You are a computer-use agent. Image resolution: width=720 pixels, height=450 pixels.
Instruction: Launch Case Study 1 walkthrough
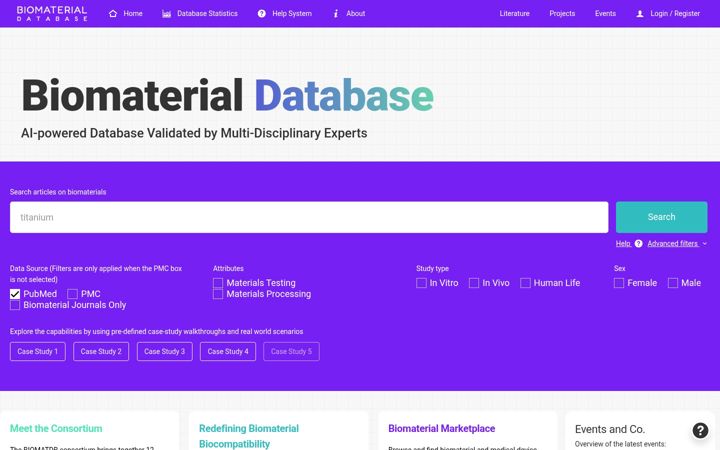tap(38, 352)
